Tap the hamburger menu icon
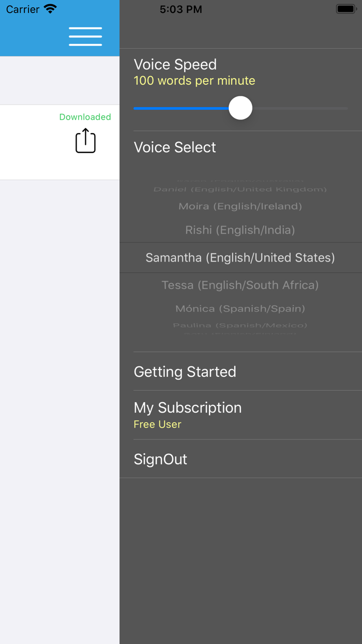Image resolution: width=362 pixels, height=644 pixels. [x=85, y=37]
